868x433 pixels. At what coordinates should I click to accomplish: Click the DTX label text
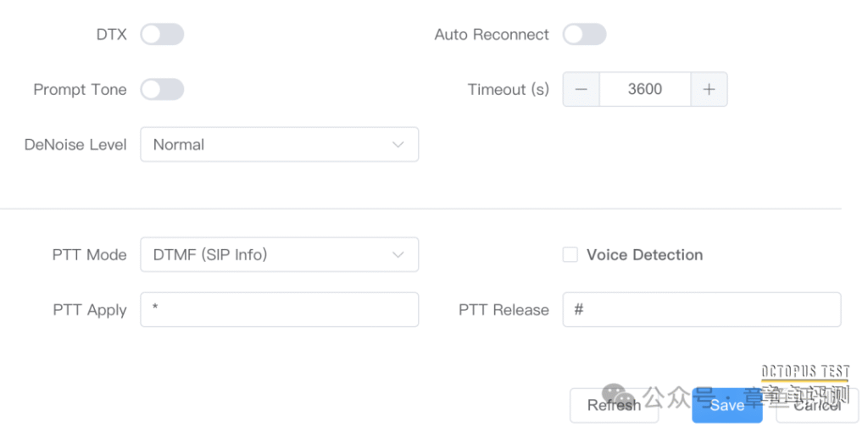click(112, 35)
